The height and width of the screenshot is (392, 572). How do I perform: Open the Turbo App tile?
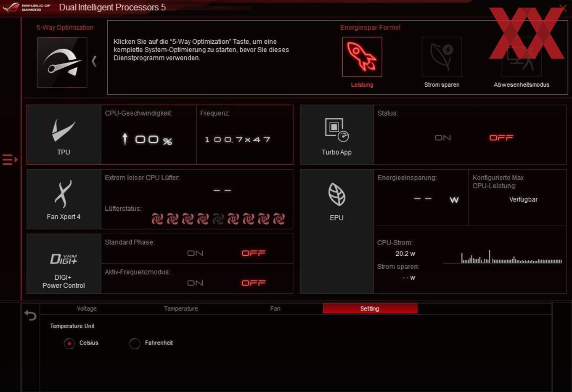tap(336, 135)
